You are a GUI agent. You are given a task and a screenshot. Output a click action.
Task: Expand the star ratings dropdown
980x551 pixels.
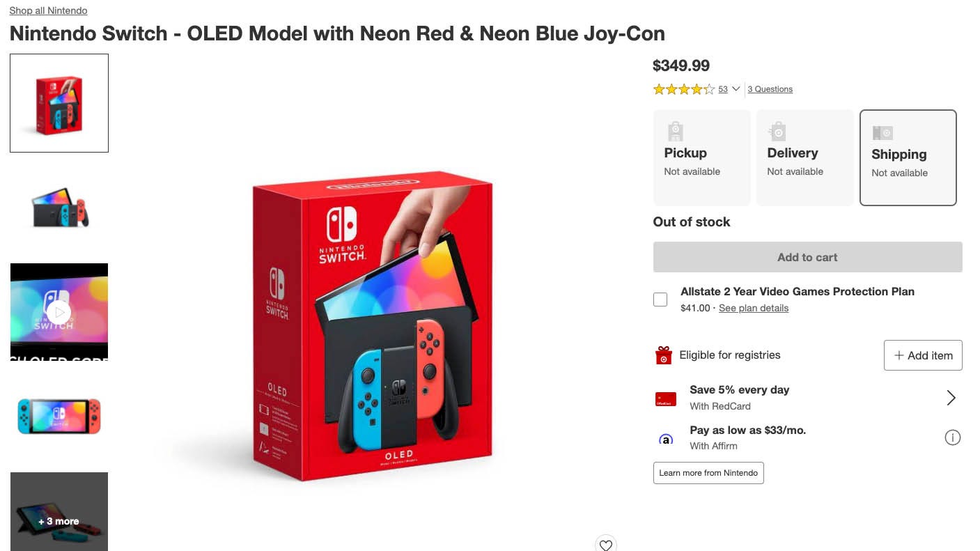tap(736, 89)
